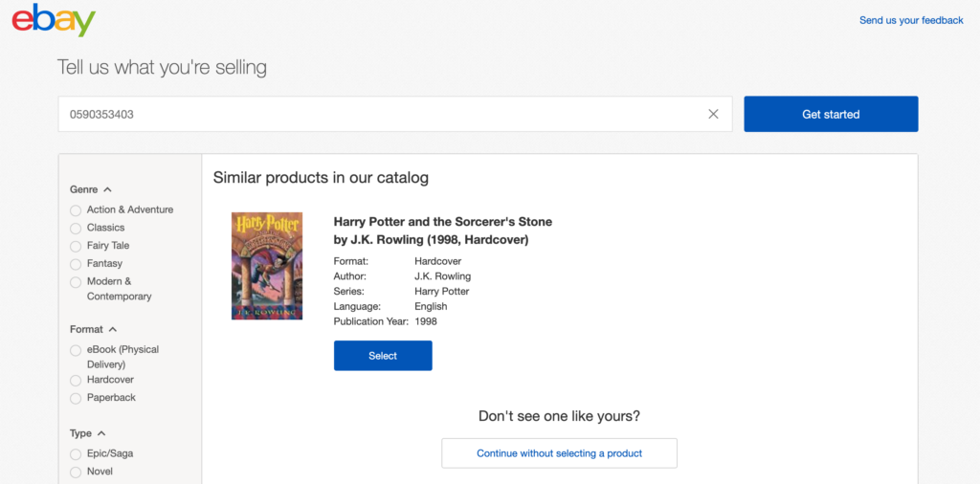Click the 'Similar products in our catalog' heading

coord(321,177)
